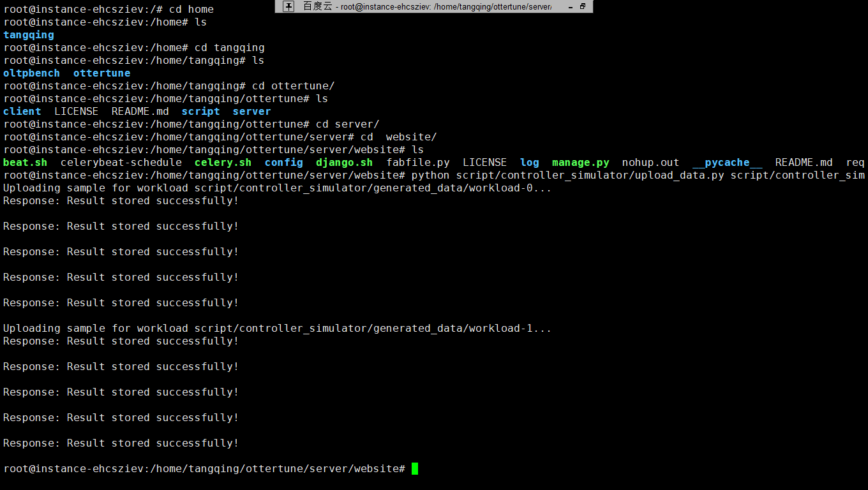Click the log directory name
Viewport: 868px width, 490px height.
529,162
